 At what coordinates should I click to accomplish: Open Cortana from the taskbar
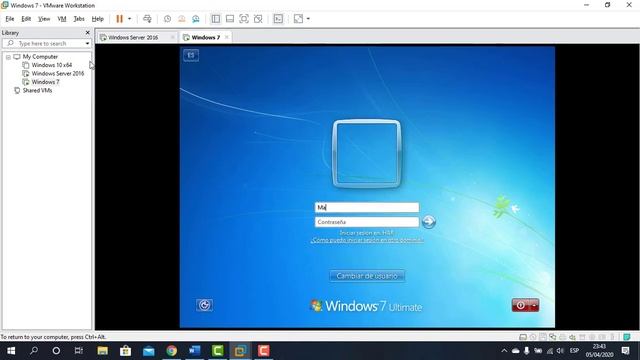[56, 351]
